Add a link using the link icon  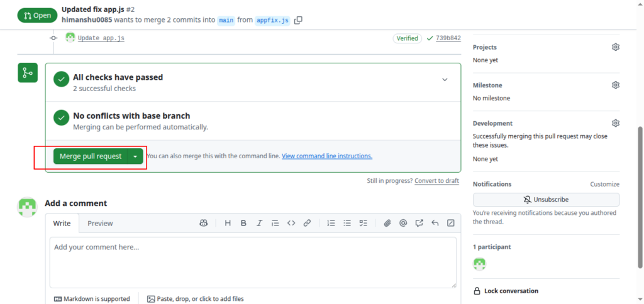(308, 223)
